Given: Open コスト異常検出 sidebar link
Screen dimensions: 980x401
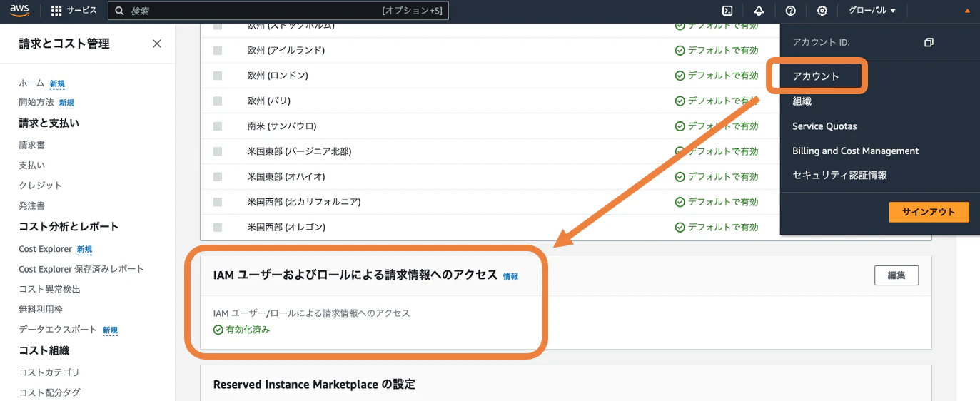Looking at the screenshot, I should (50, 290).
